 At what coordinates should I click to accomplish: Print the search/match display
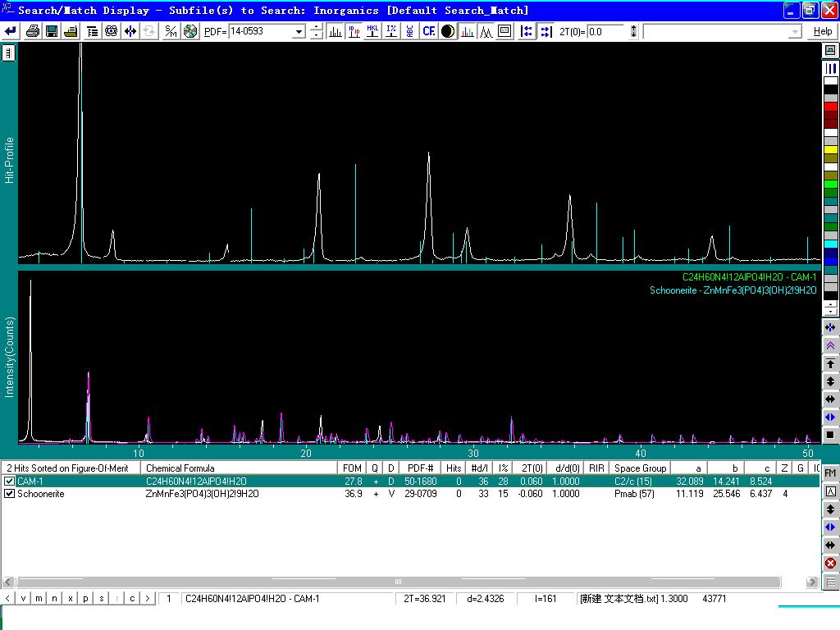point(33,32)
